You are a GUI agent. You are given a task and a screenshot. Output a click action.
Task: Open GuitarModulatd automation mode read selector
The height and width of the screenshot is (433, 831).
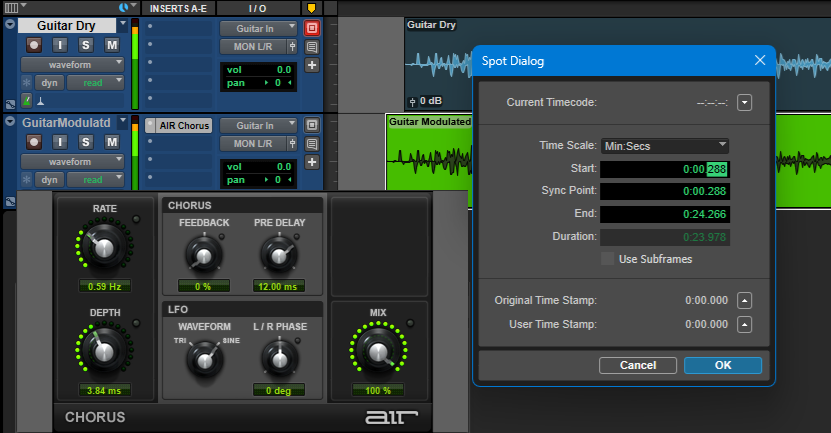[x=95, y=180]
